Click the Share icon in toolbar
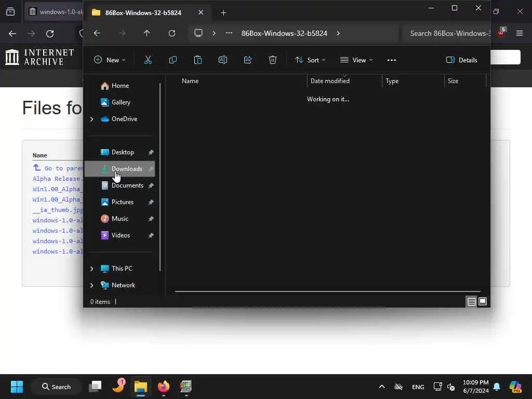This screenshot has width=532, height=399. [x=248, y=60]
